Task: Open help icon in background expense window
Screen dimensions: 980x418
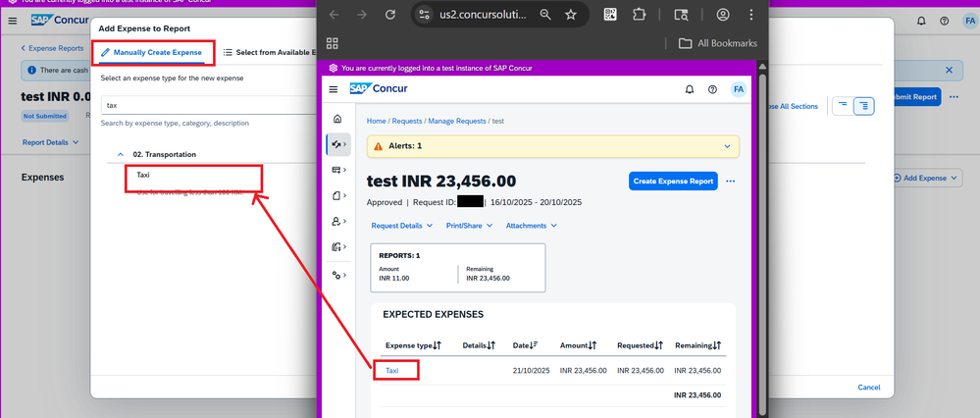Action: click(x=945, y=21)
